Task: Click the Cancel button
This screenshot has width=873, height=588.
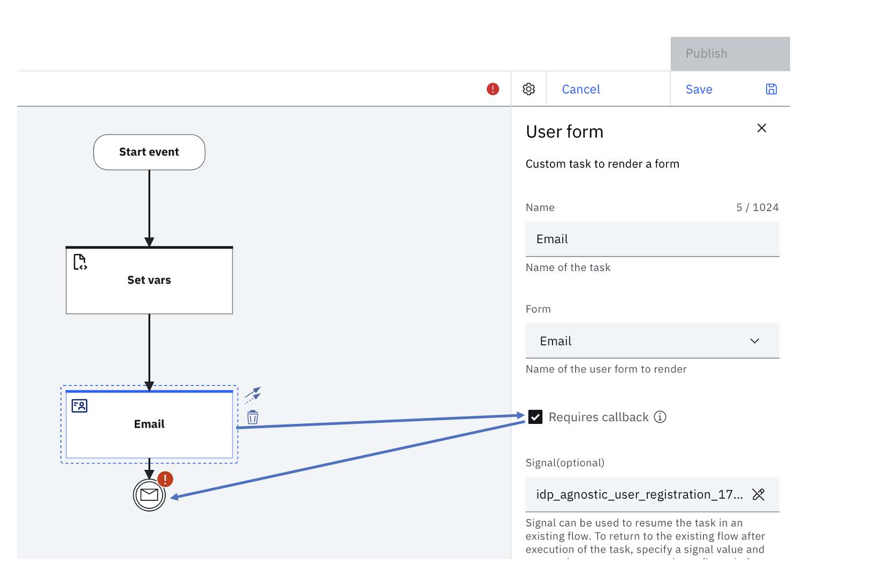Action: tap(581, 89)
